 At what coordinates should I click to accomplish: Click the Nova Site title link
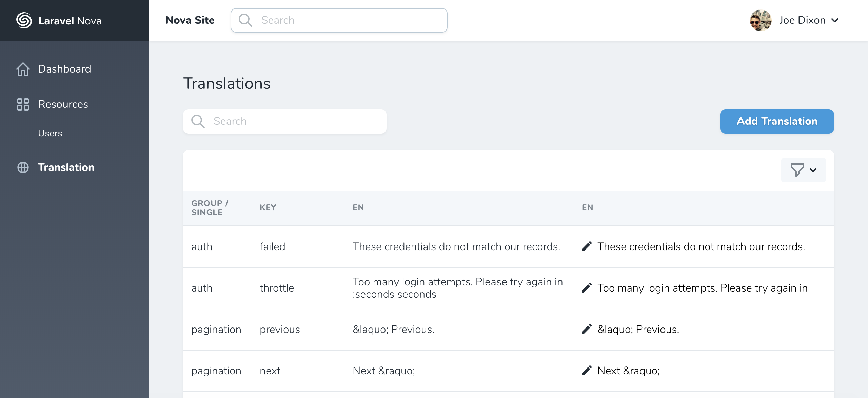[190, 20]
